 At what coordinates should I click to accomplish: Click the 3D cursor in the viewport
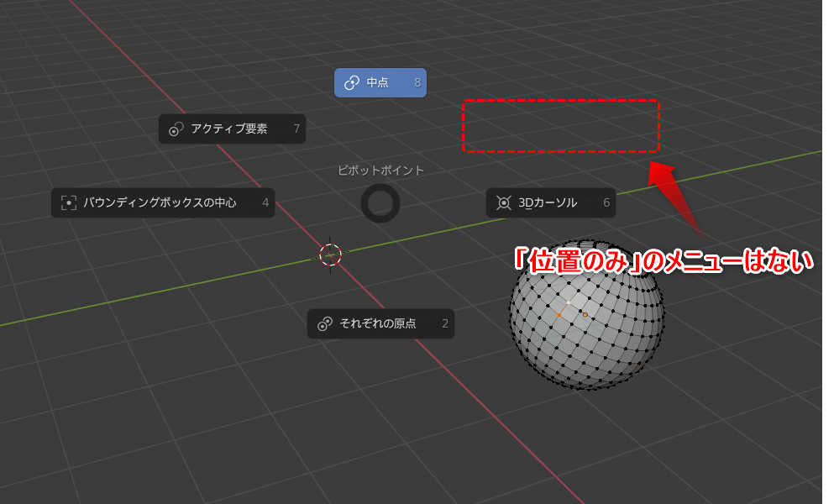click(x=330, y=255)
